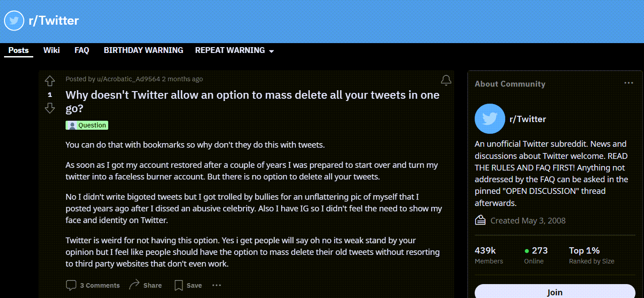Open the post overflow menu
644x298 pixels.
click(216, 285)
